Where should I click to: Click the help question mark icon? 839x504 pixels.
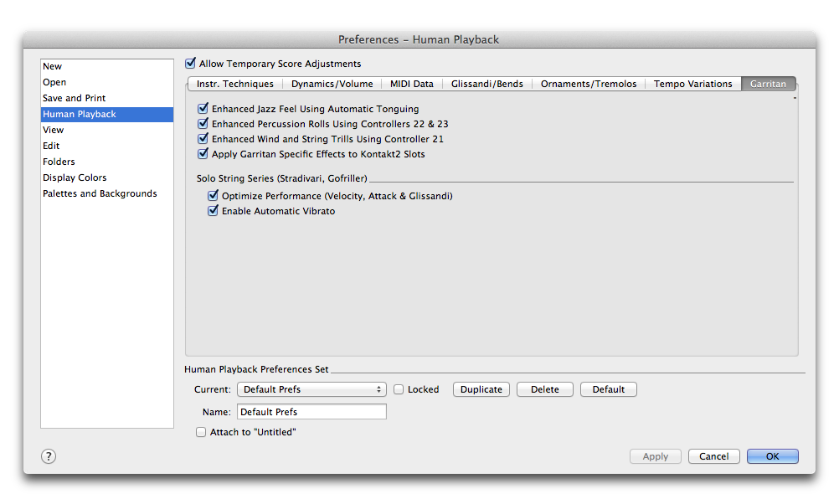49,456
